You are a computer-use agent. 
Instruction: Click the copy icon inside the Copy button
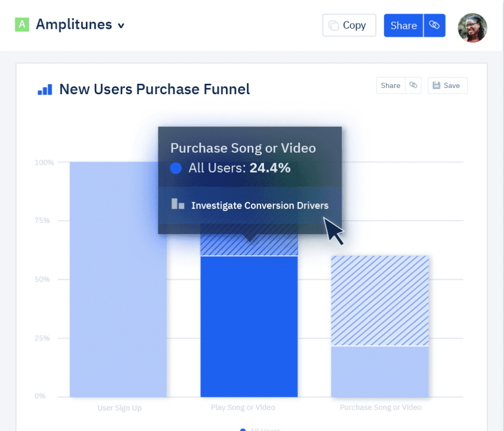coord(334,25)
